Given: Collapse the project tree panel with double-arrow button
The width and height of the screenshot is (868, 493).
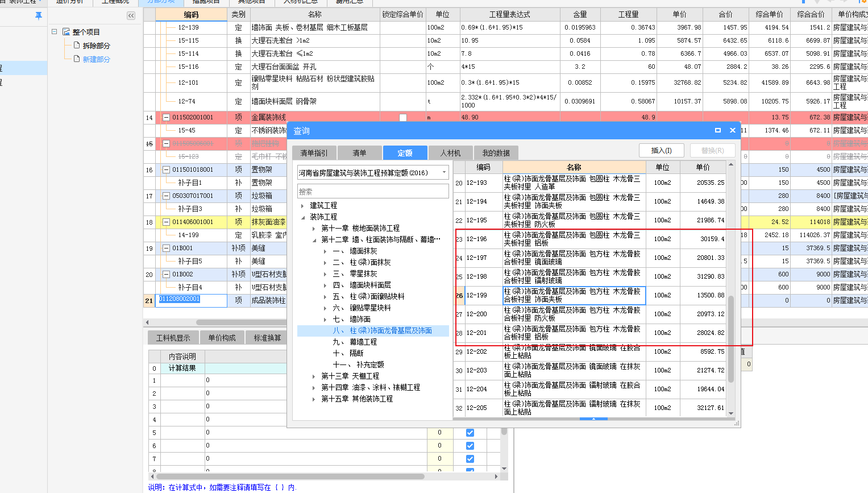Looking at the screenshot, I should coord(131,16).
